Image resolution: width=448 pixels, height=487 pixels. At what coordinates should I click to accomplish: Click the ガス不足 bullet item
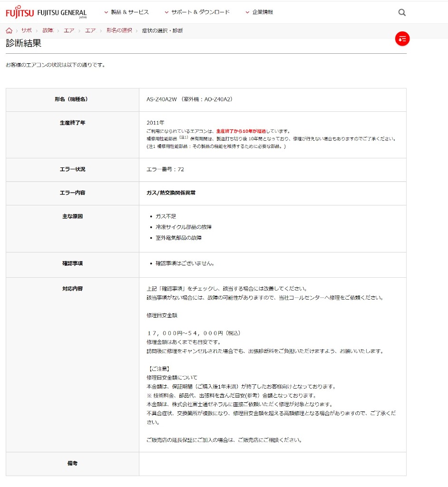point(166,216)
